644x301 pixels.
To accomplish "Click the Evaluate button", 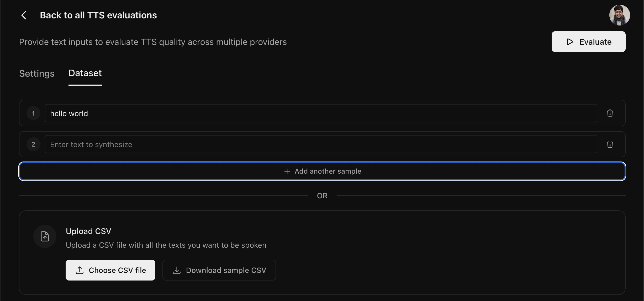I will click(588, 41).
